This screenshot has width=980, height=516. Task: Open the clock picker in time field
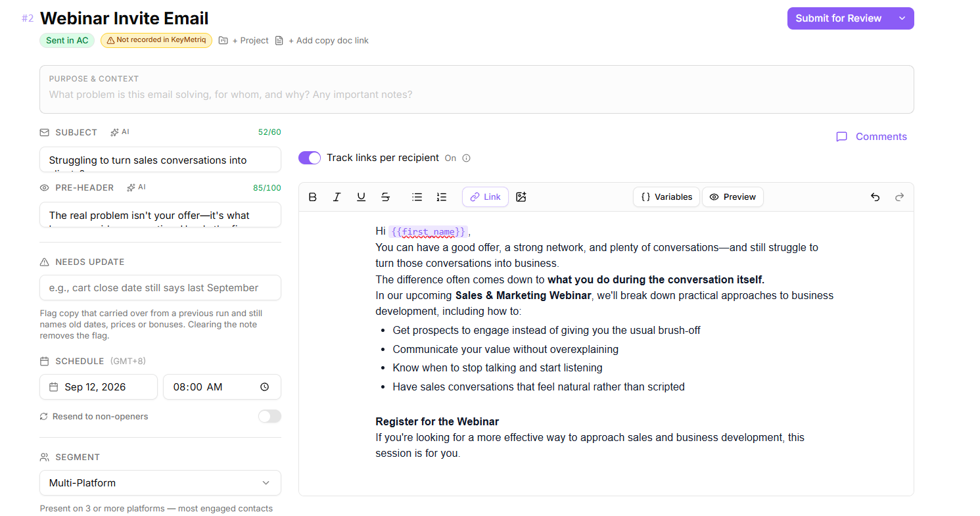pos(264,387)
